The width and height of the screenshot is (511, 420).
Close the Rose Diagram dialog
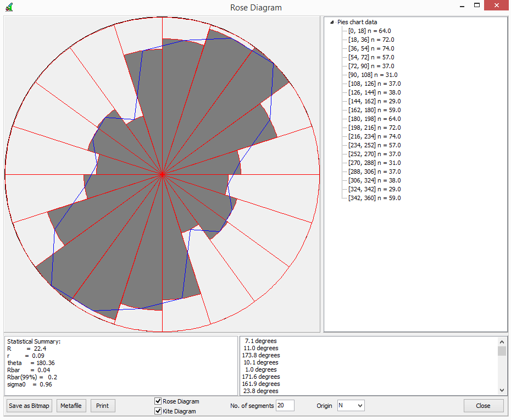click(484, 405)
